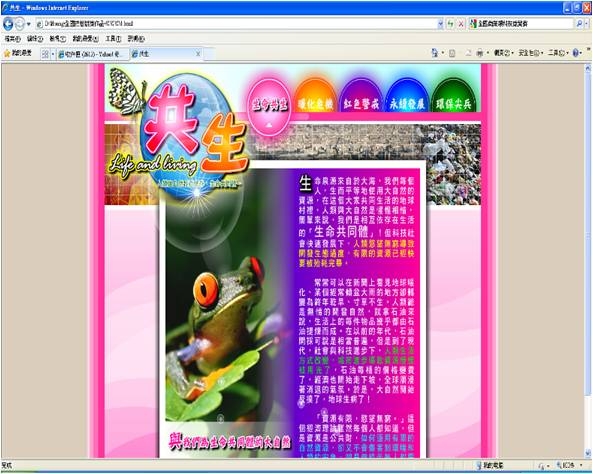Viewport: 593px width, 474px height.
Task: Open the 我的最愛 menu in menu bar
Action: [85, 39]
